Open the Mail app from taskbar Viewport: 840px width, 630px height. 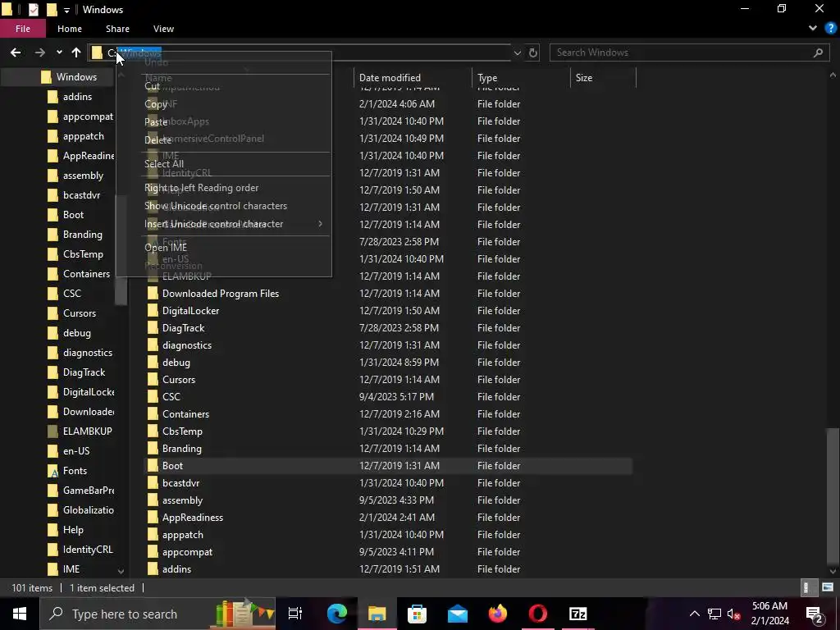click(x=458, y=614)
